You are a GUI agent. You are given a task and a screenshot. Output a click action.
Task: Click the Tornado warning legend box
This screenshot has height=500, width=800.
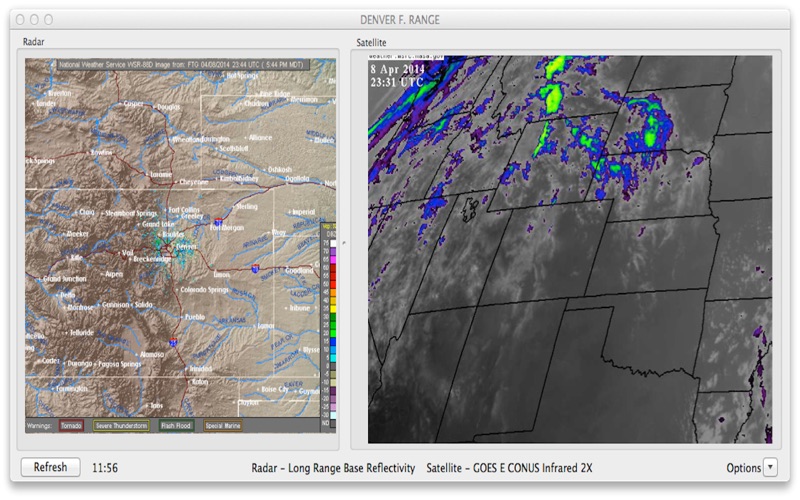[71, 426]
